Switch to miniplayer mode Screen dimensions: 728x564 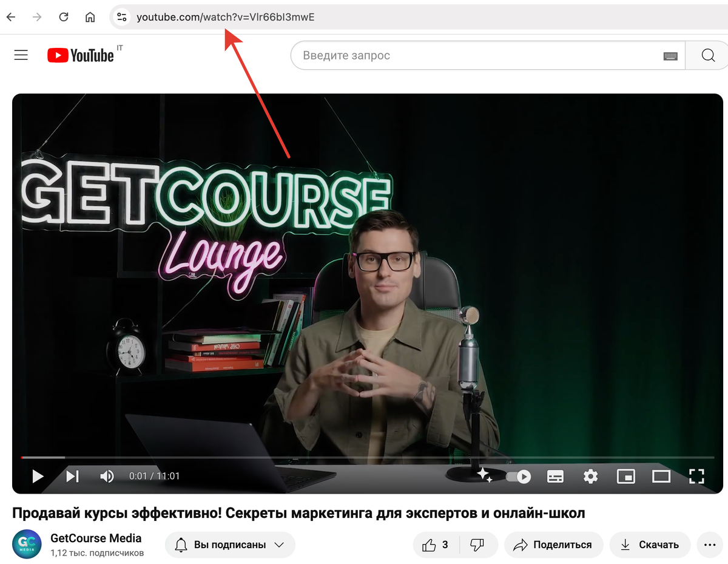click(625, 477)
